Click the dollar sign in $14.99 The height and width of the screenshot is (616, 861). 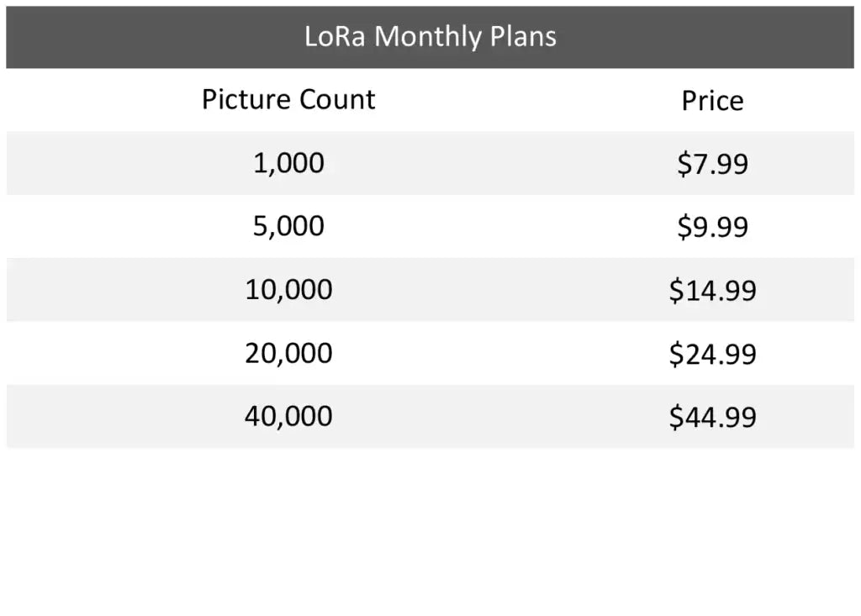tap(676, 291)
